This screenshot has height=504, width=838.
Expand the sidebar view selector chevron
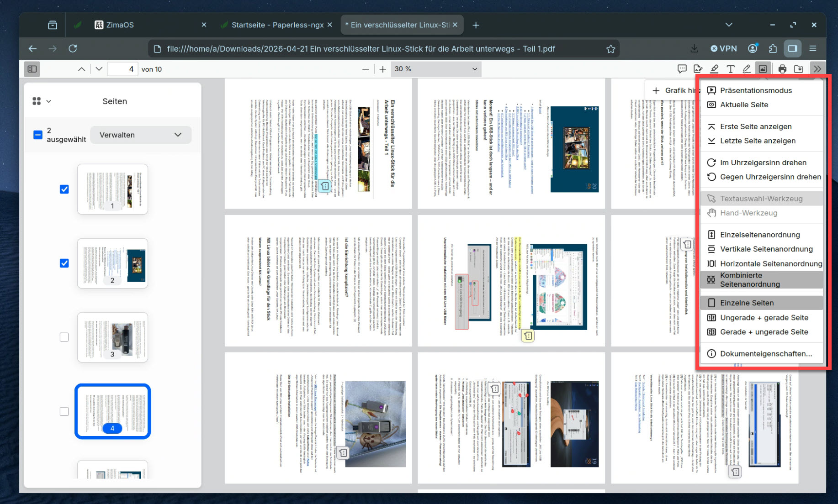coord(48,101)
